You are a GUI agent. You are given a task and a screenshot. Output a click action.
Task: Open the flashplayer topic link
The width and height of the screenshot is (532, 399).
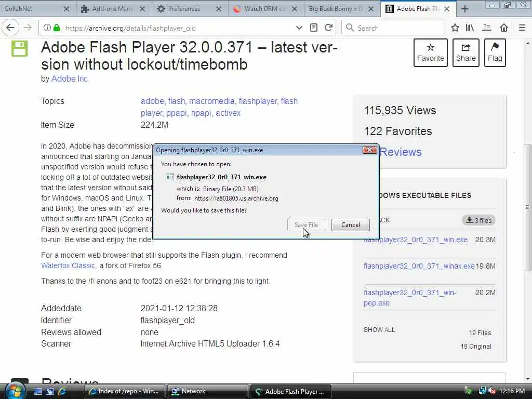pyautogui.click(x=258, y=101)
